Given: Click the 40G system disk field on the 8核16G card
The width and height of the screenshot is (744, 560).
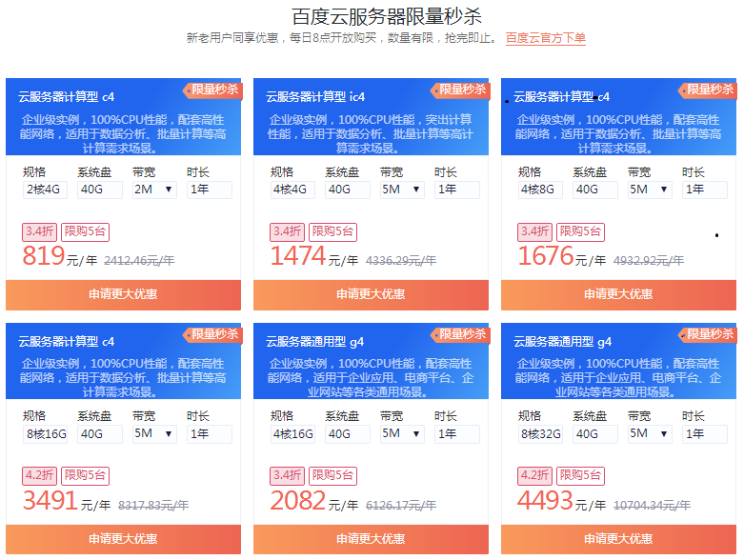Looking at the screenshot, I should pyautogui.click(x=100, y=434).
